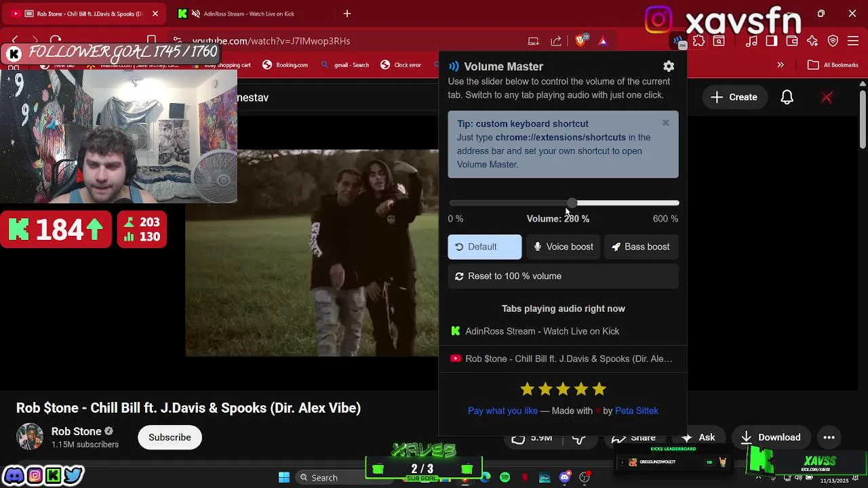Open the All Bookmarks folder
Screen dimensions: 868x488
coord(833,65)
